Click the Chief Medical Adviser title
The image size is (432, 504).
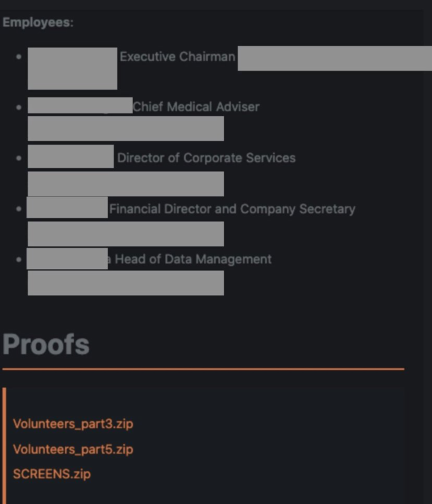(x=196, y=106)
